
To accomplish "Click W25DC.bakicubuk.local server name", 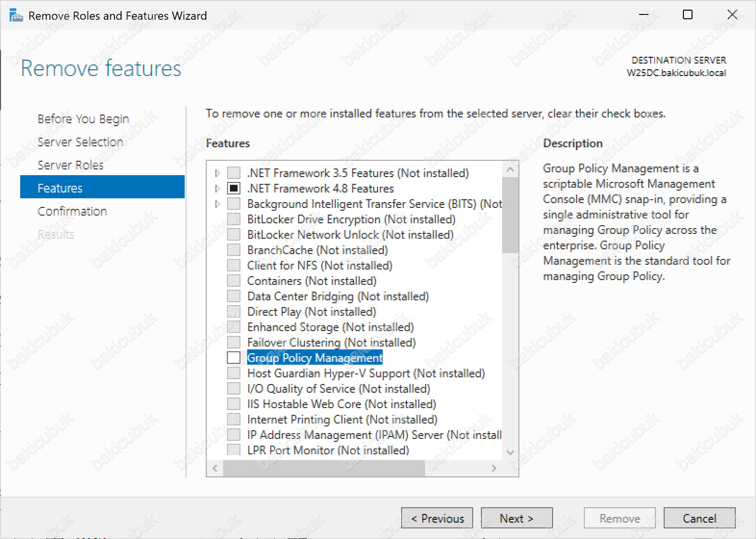I will click(x=676, y=73).
